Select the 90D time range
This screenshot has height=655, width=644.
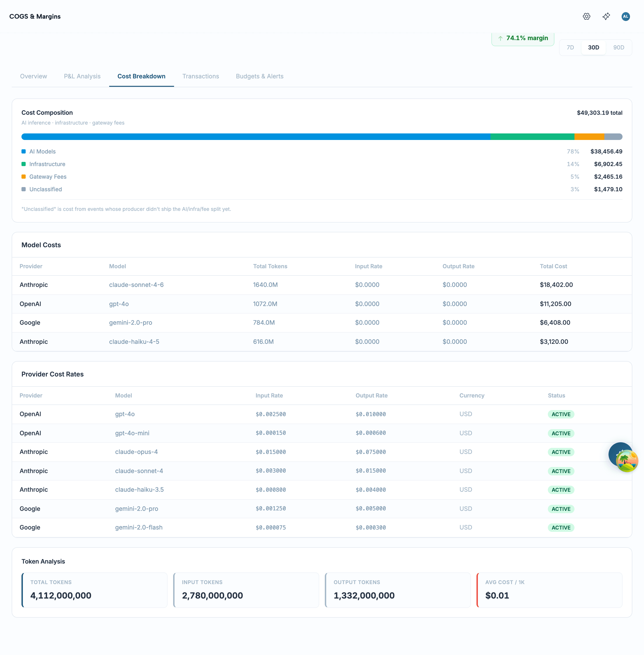coord(619,47)
